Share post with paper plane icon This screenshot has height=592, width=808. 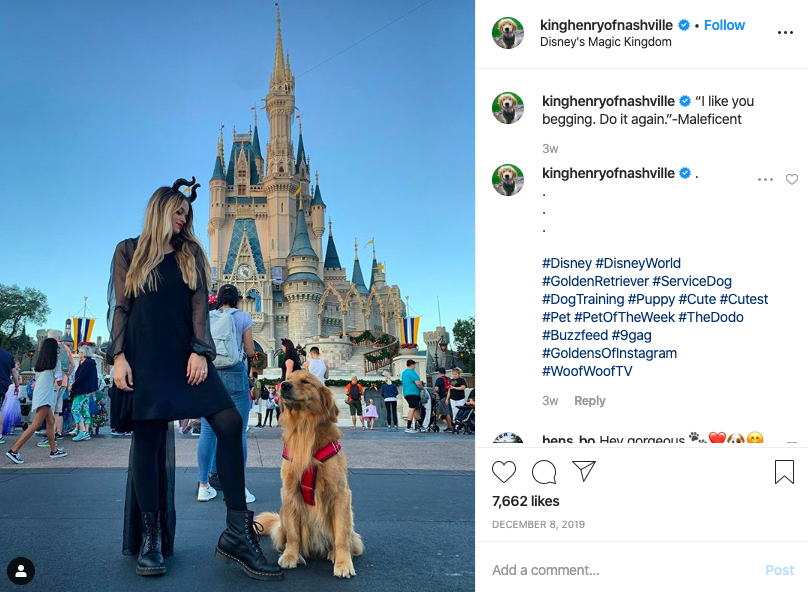tap(584, 471)
